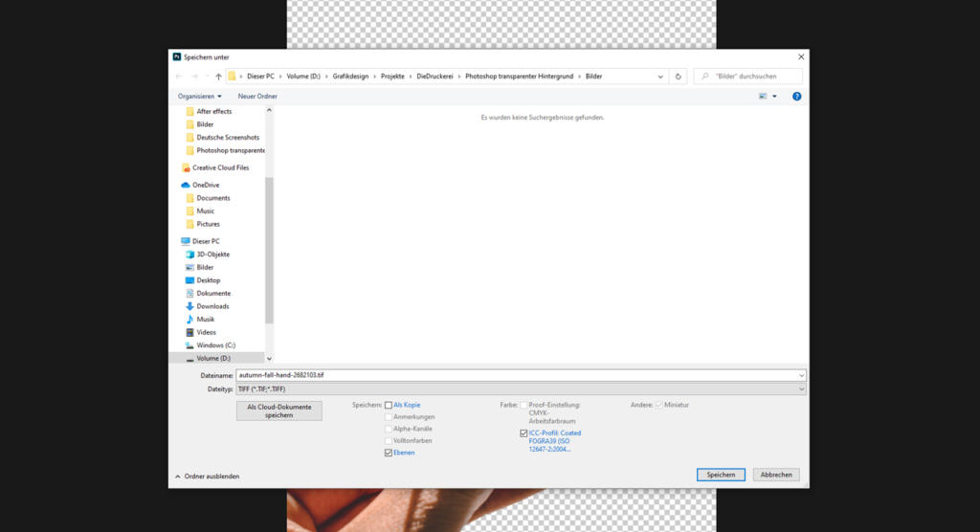Open view options dropdown arrow
The image size is (980, 532).
click(774, 97)
